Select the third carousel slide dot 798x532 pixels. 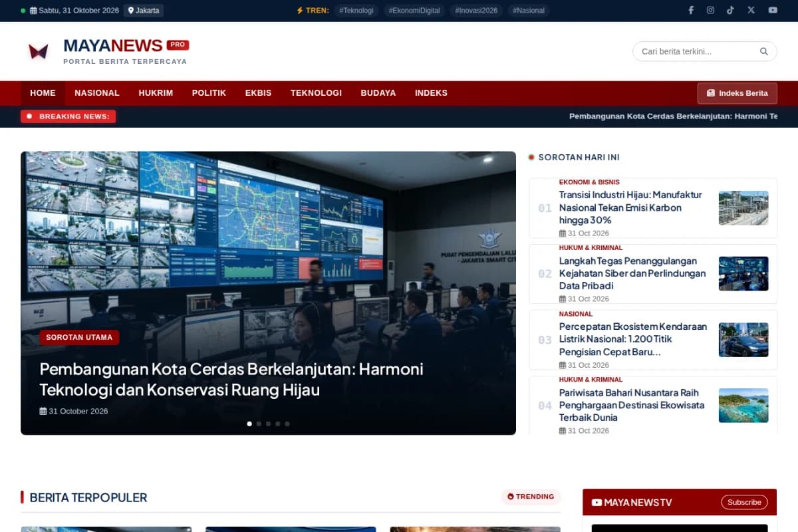click(268, 424)
